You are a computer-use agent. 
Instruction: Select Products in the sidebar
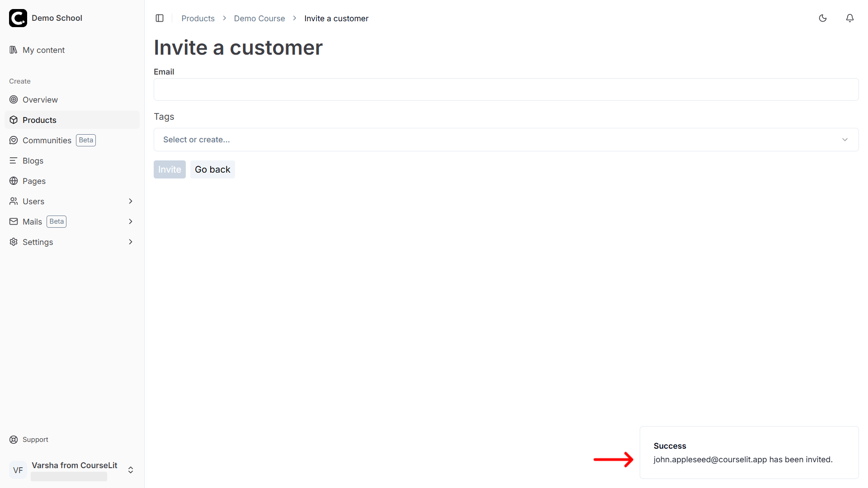pyautogui.click(x=39, y=120)
